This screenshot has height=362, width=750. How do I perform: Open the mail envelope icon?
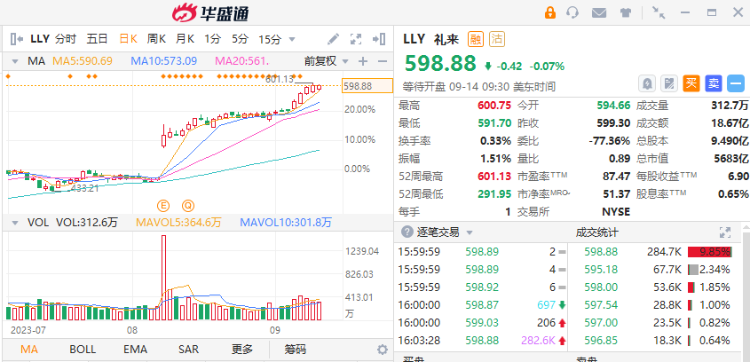tap(599, 13)
